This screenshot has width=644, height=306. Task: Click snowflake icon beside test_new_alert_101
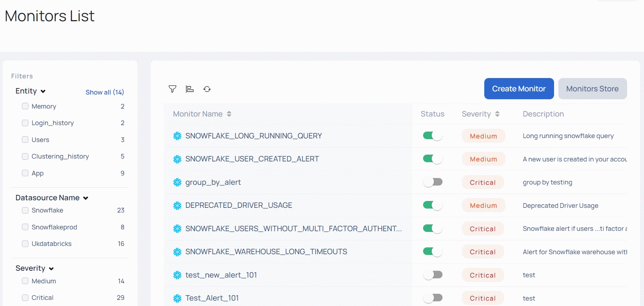click(x=177, y=275)
